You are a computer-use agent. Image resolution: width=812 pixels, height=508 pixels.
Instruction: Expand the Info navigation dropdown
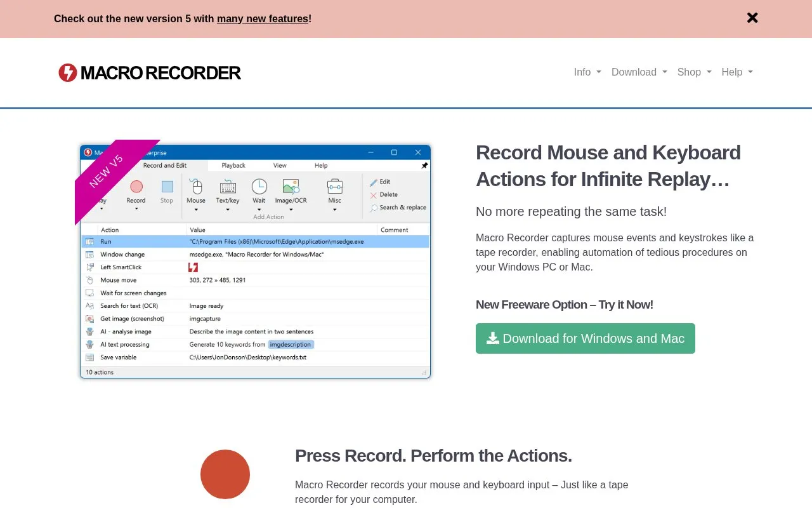tap(587, 72)
